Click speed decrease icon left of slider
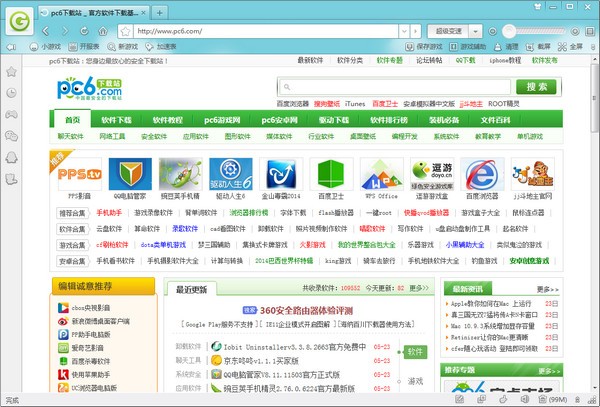 pos(493,31)
